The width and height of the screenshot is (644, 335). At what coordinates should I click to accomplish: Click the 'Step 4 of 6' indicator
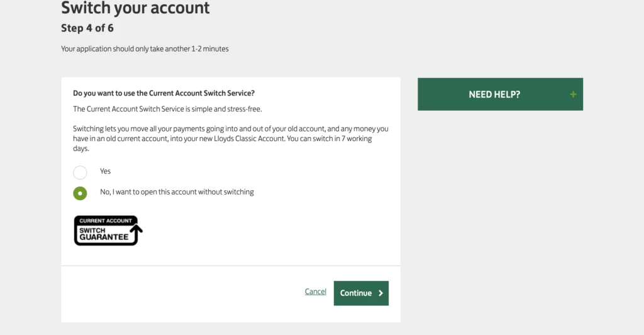click(x=87, y=28)
